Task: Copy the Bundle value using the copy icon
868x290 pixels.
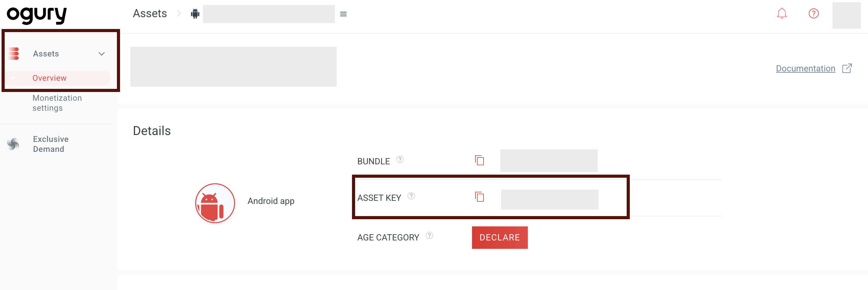Action: pyautogui.click(x=479, y=161)
